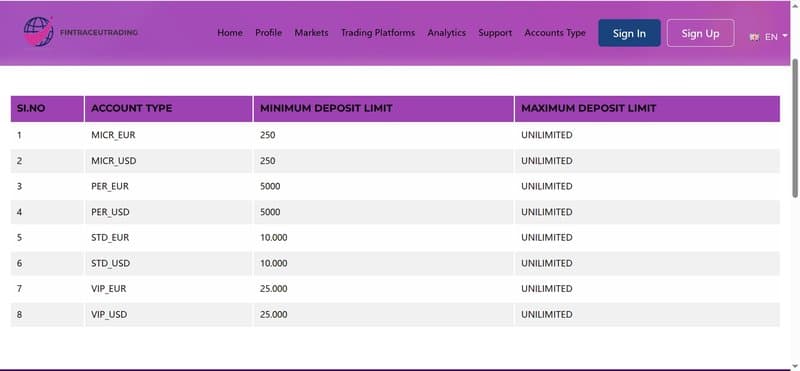Click the language flag icon

click(x=754, y=37)
